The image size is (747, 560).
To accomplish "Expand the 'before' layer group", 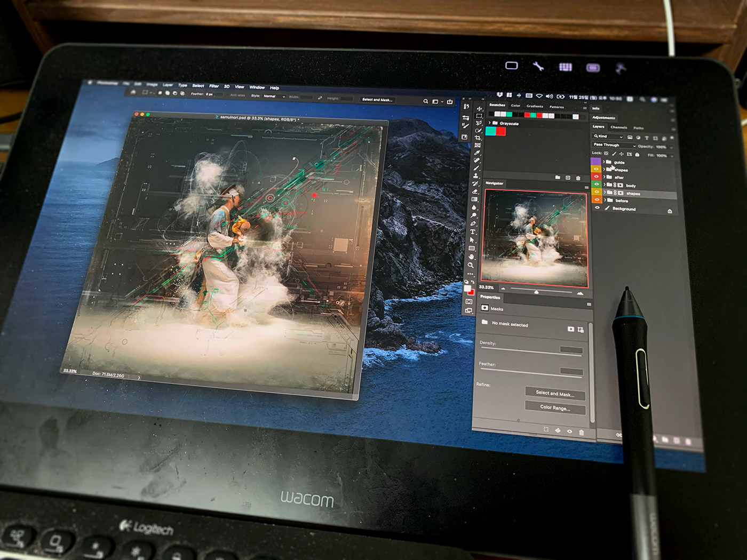I will click(605, 200).
